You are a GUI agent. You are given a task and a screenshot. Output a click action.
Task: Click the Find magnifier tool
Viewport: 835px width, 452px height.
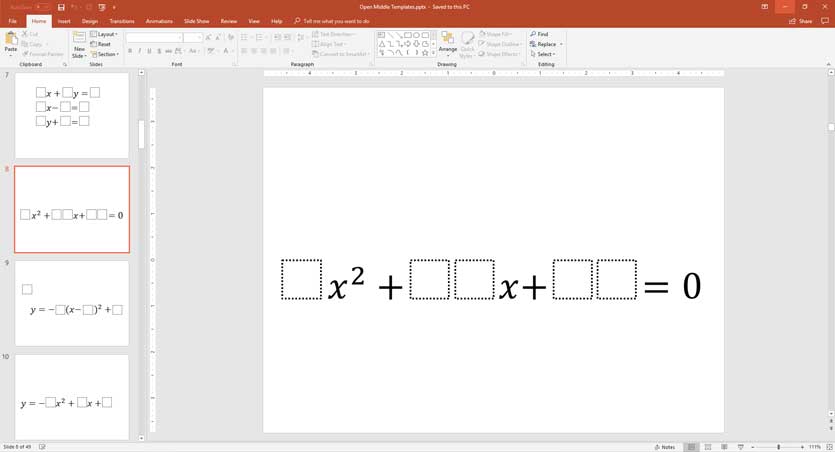(539, 34)
